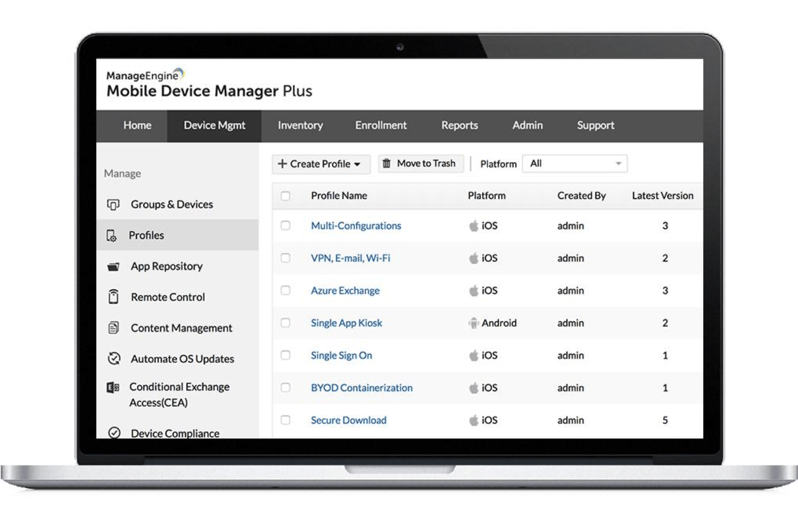
Task: Click the Profile Name column header
Action: tap(339, 196)
